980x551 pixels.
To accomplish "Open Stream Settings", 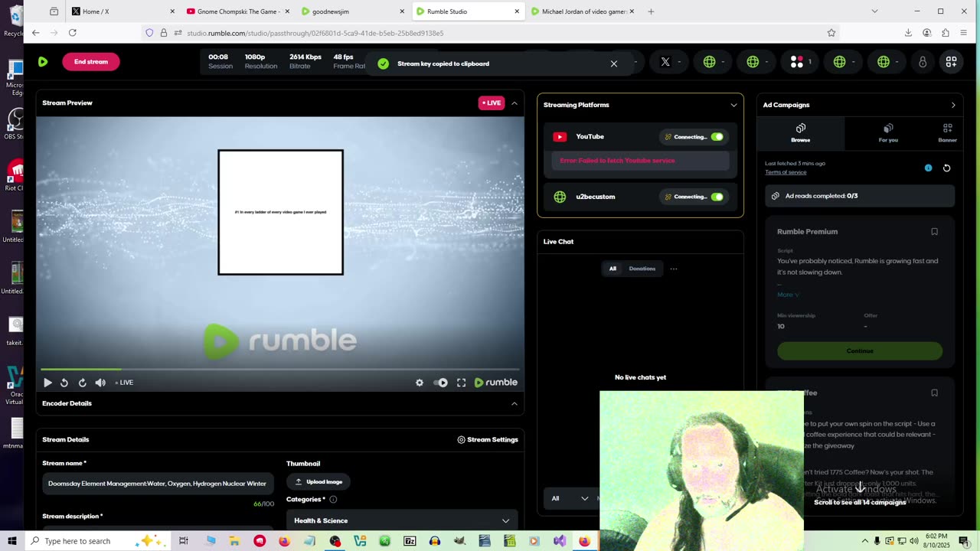I will pyautogui.click(x=488, y=440).
